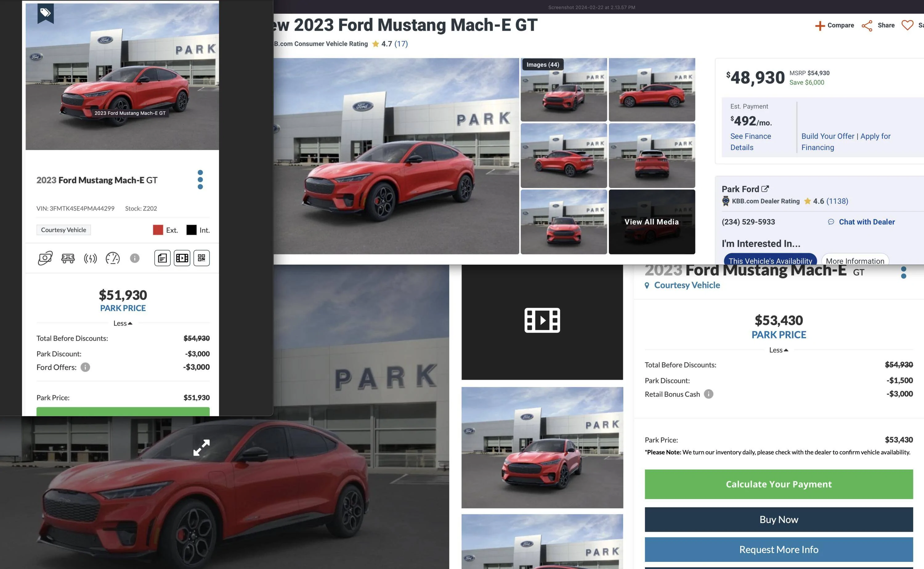
Task: Click the KBB dealer rating badge icon
Action: tap(726, 201)
